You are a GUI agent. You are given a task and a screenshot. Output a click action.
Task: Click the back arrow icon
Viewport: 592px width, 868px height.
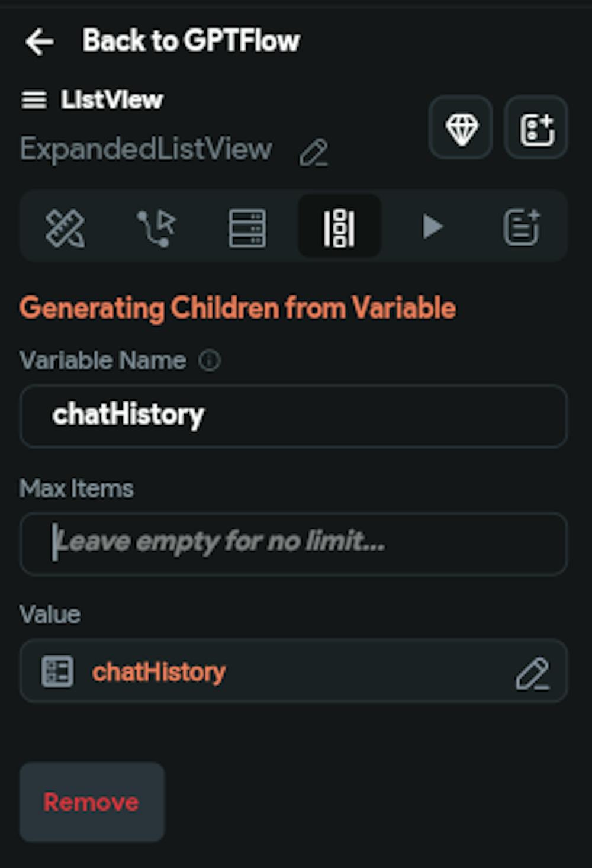pos(39,41)
